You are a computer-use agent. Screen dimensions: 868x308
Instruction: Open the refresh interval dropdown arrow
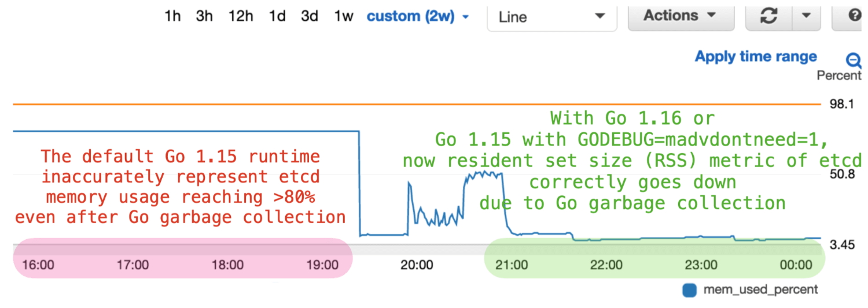click(806, 16)
